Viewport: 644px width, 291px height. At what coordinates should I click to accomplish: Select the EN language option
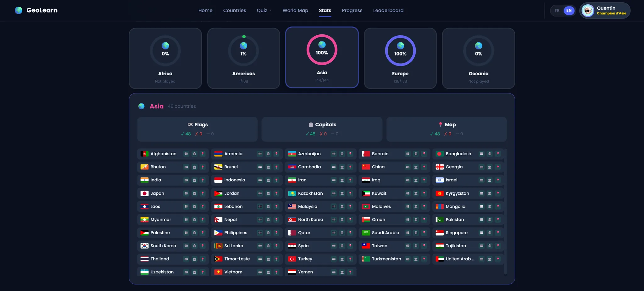coord(569,11)
